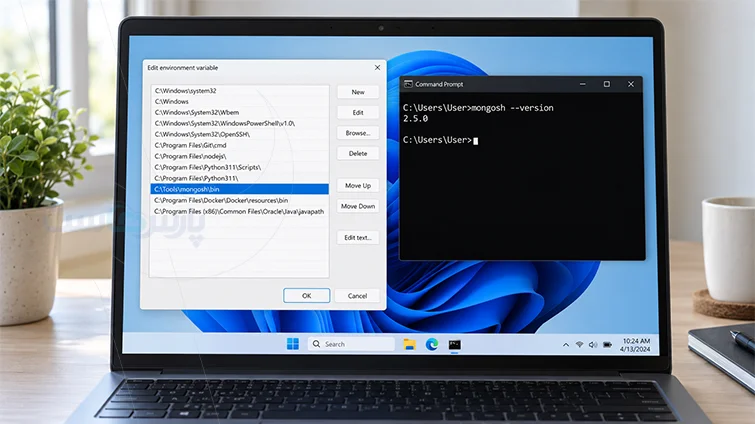
Task: Close the Edit environment variable dialog
Action: pyautogui.click(x=378, y=68)
